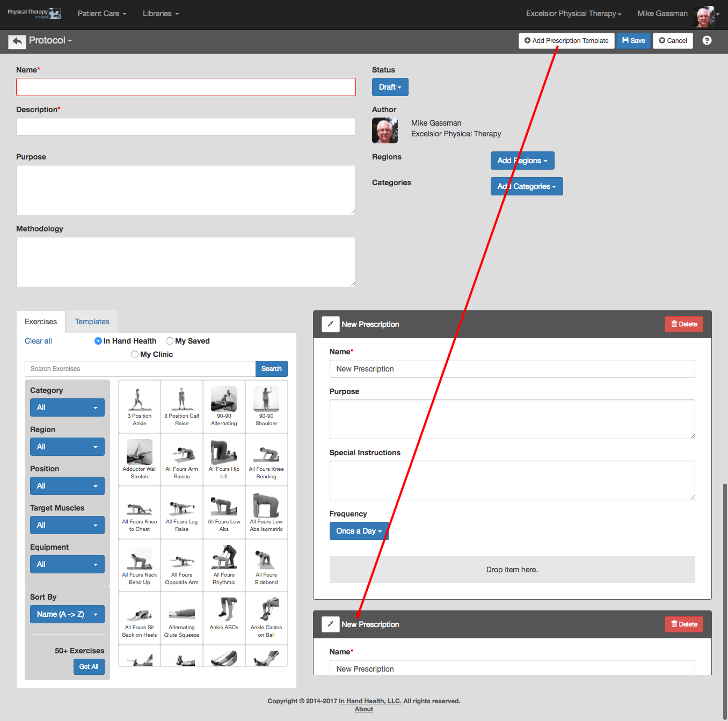Expand the Category filter dropdown
The height and width of the screenshot is (721, 728).
[x=67, y=407]
